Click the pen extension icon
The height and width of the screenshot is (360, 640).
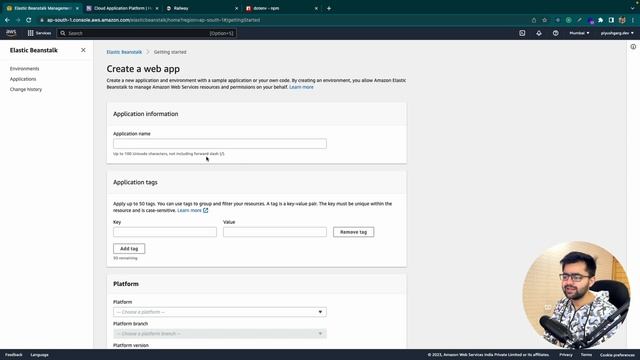(579, 20)
